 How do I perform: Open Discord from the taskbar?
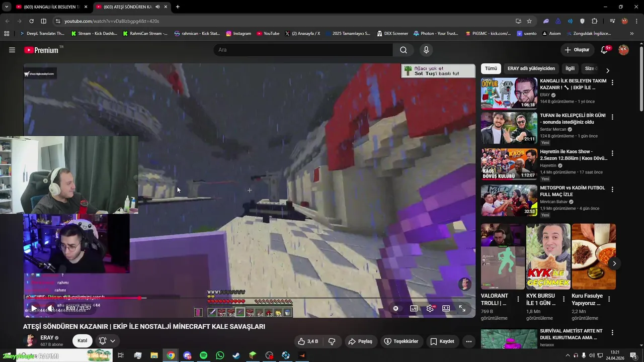click(187, 355)
